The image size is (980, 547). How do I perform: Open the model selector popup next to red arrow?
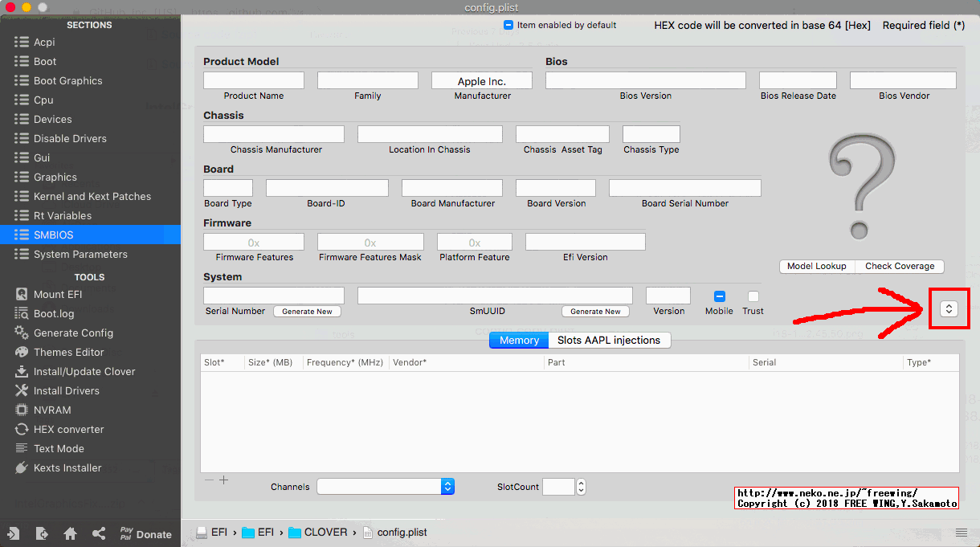coord(949,309)
